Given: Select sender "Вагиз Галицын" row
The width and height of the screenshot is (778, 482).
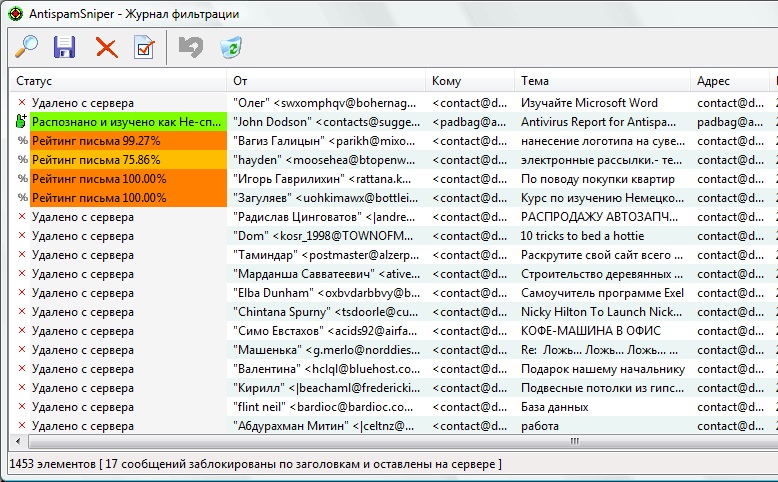Looking at the screenshot, I should (x=324, y=141).
